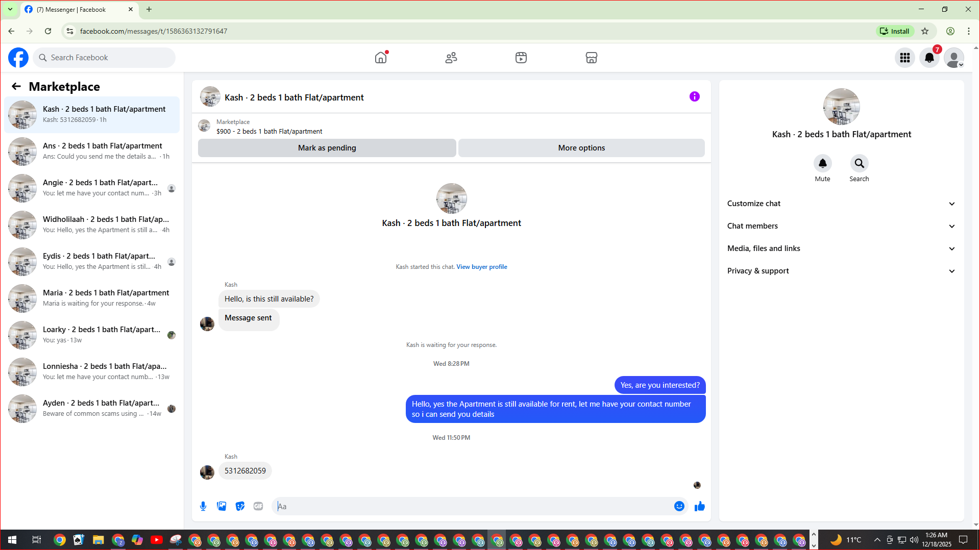This screenshot has width=980, height=550.
Task: Open the Kash conversation in list
Action: [92, 115]
